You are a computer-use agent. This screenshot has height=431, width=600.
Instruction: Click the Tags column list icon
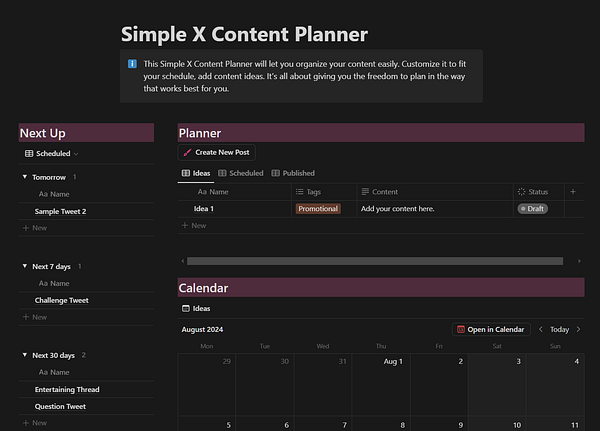coord(300,191)
